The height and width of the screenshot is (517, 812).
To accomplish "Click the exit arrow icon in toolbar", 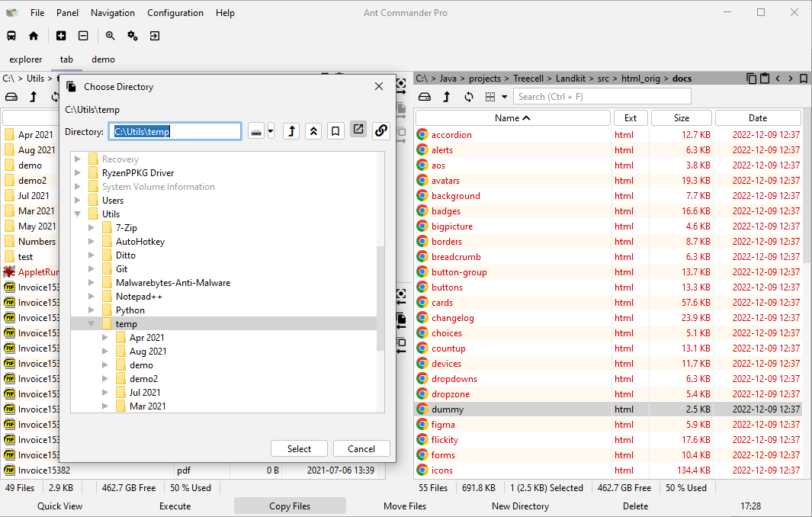I will pos(154,36).
